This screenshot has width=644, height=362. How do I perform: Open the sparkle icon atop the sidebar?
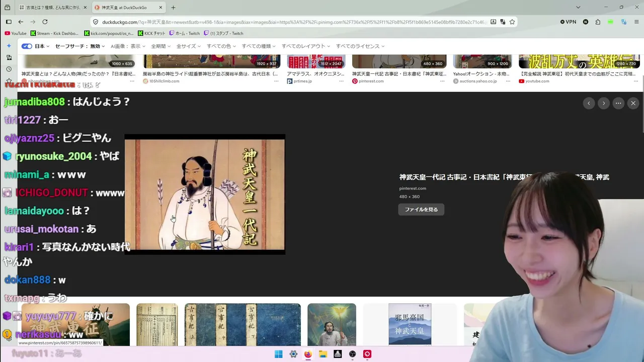(9, 46)
